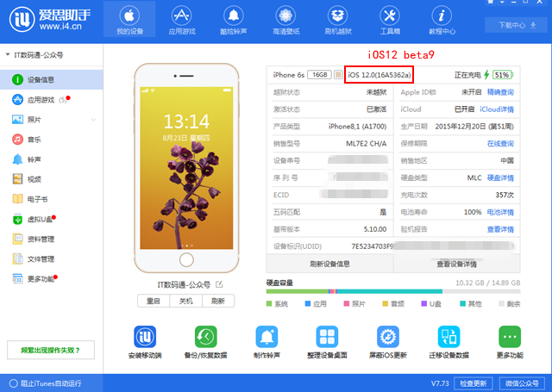The height and width of the screenshot is (392, 552).
Task: Open 应用游戏 tab in top toolbar
Action: click(x=182, y=19)
